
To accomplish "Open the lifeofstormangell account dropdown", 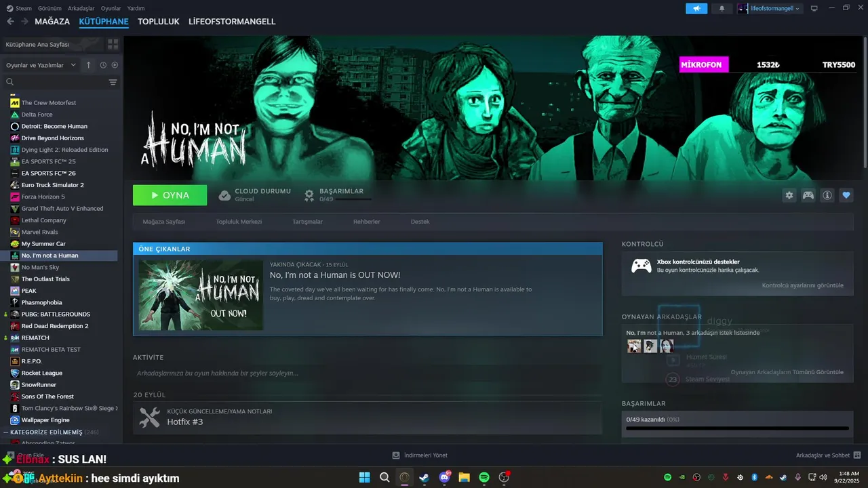I will pos(770,8).
